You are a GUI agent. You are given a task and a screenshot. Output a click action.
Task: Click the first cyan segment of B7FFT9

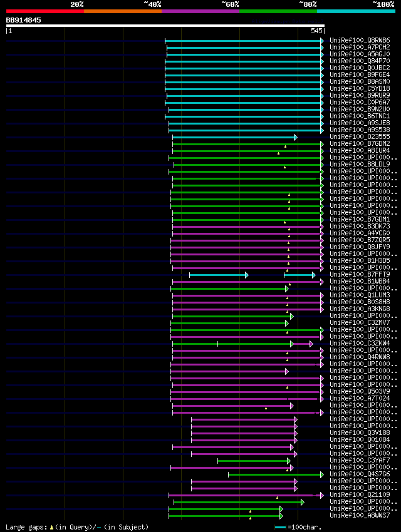click(219, 275)
